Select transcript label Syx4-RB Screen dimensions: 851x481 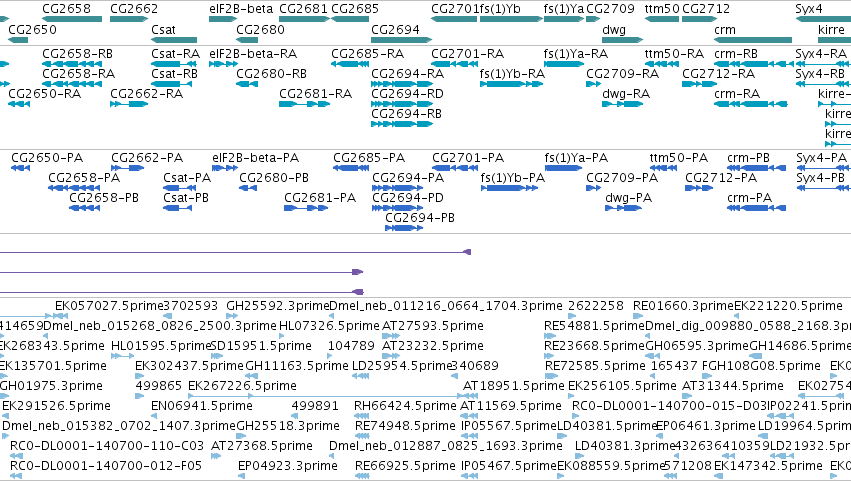coord(820,74)
